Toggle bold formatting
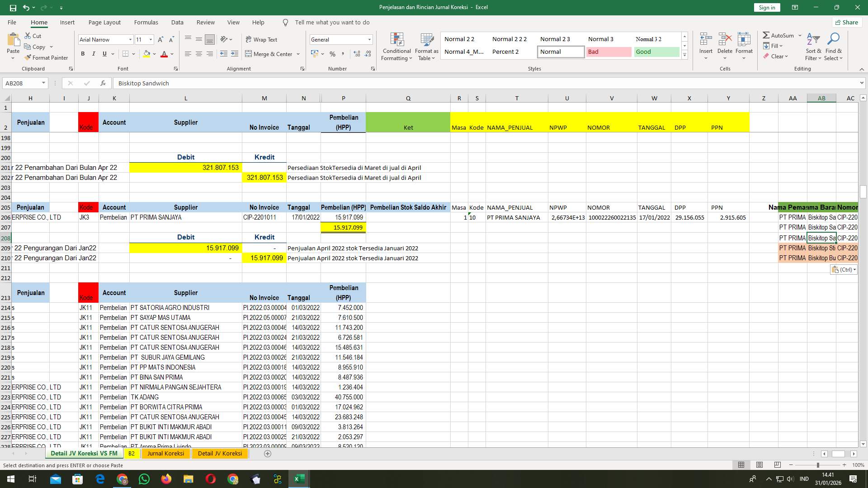 coord(83,54)
